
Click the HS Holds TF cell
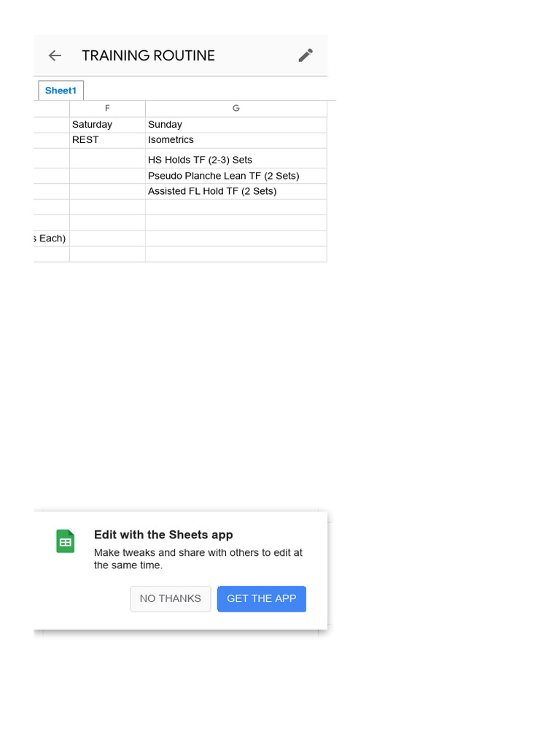pyautogui.click(x=236, y=160)
